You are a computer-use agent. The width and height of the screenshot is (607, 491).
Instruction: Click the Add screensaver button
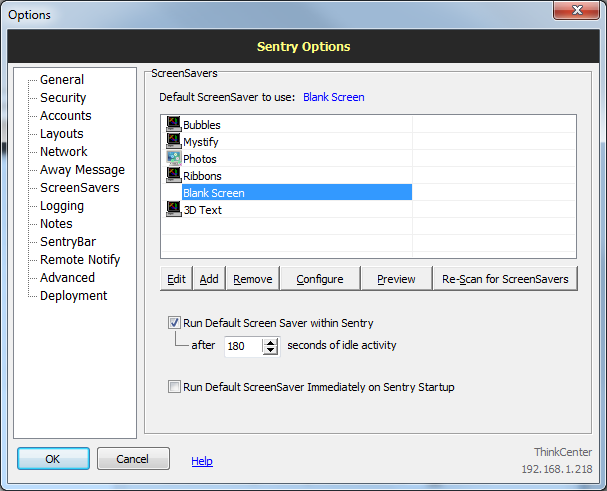(x=209, y=279)
